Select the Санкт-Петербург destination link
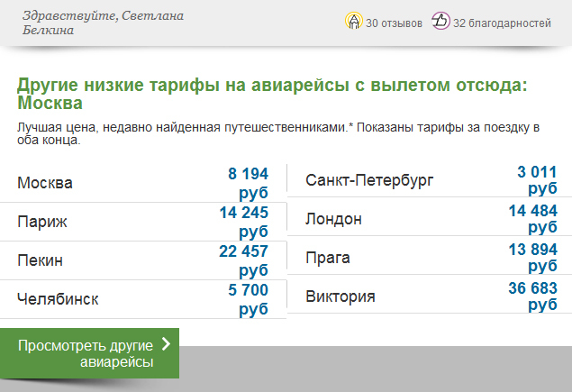The width and height of the screenshot is (572, 392). tap(369, 180)
